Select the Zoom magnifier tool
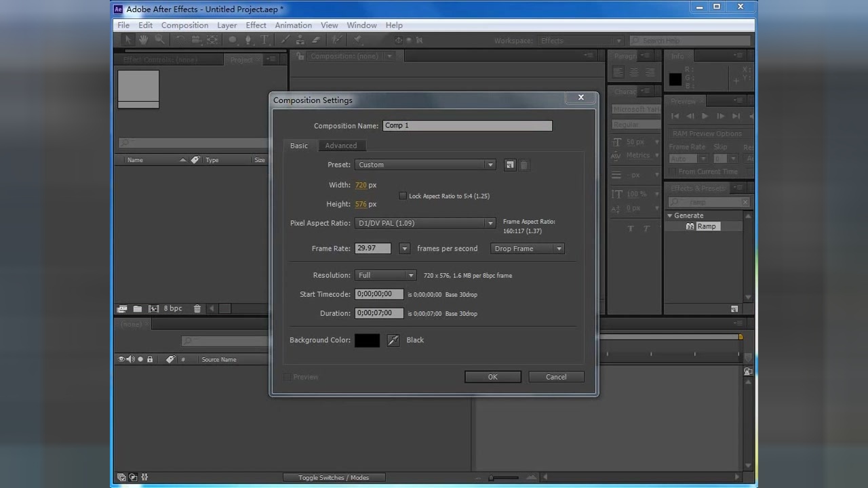This screenshot has width=868, height=488. (x=160, y=39)
